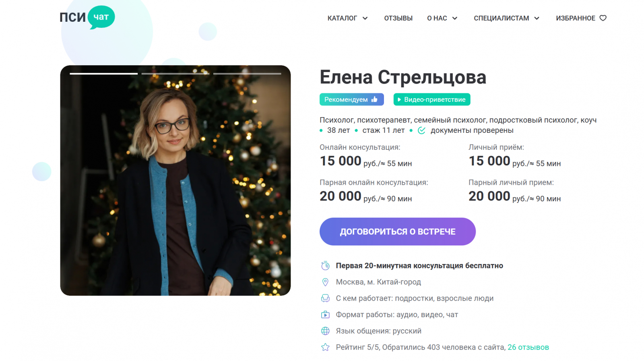
Task: Click the verified checkmark icon near документы проверены
Action: 421,130
